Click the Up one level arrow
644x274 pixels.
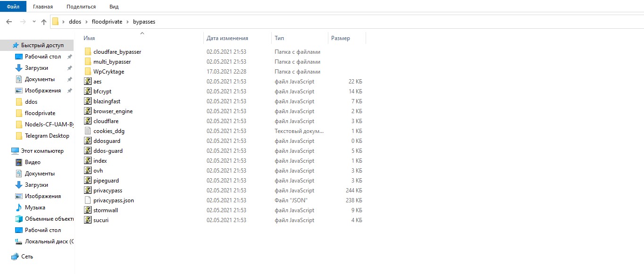44,22
